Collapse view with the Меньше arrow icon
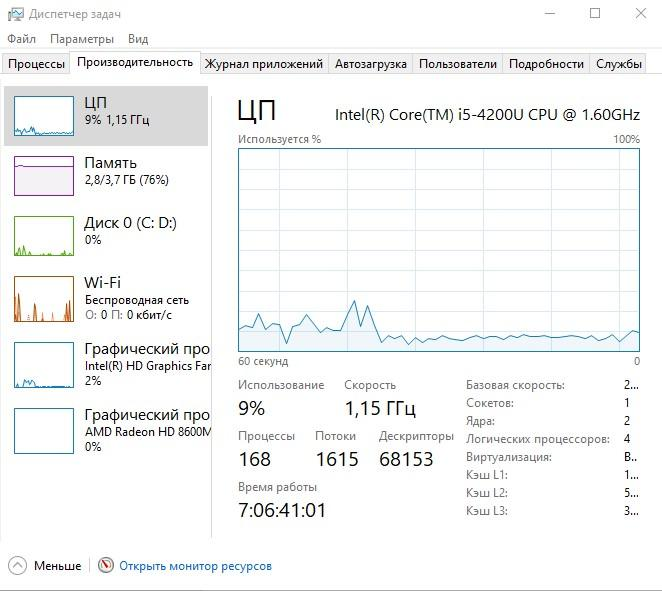This screenshot has width=662, height=591. pyautogui.click(x=17, y=566)
